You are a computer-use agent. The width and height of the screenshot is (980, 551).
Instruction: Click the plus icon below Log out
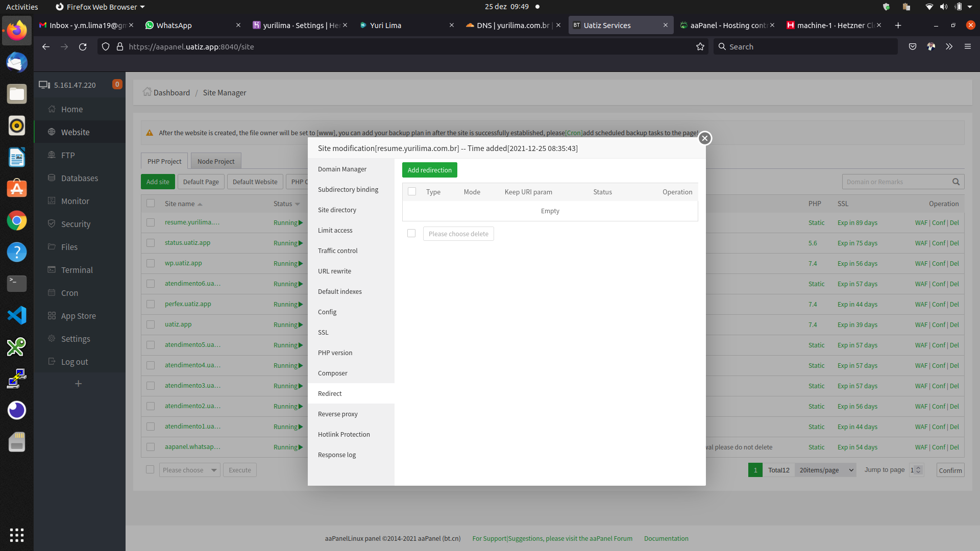tap(78, 384)
